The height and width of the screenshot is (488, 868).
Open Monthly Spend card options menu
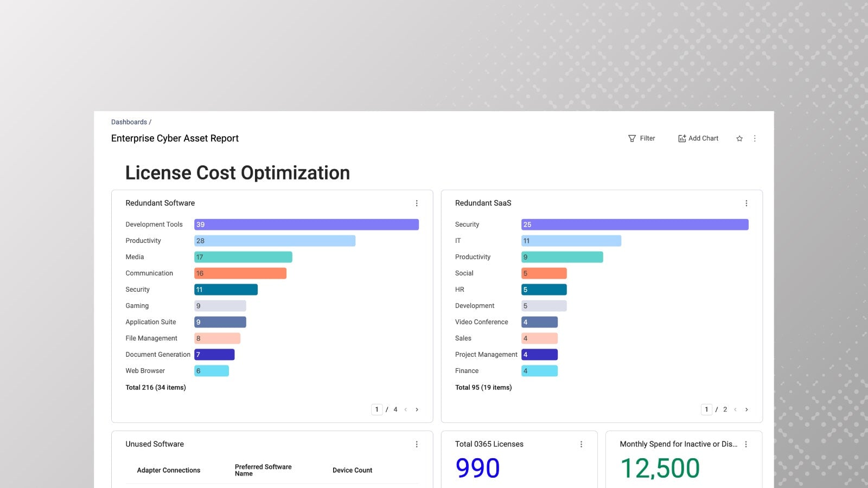tap(746, 444)
